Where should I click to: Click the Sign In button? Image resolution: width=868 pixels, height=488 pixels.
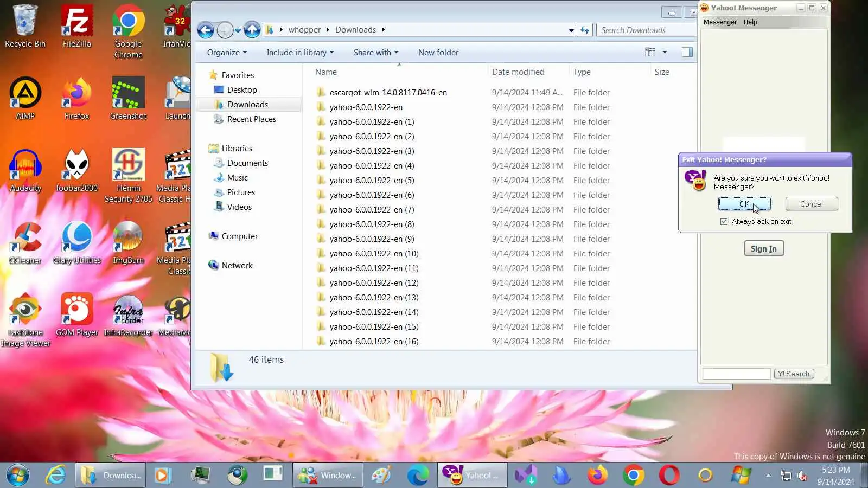[x=763, y=248]
